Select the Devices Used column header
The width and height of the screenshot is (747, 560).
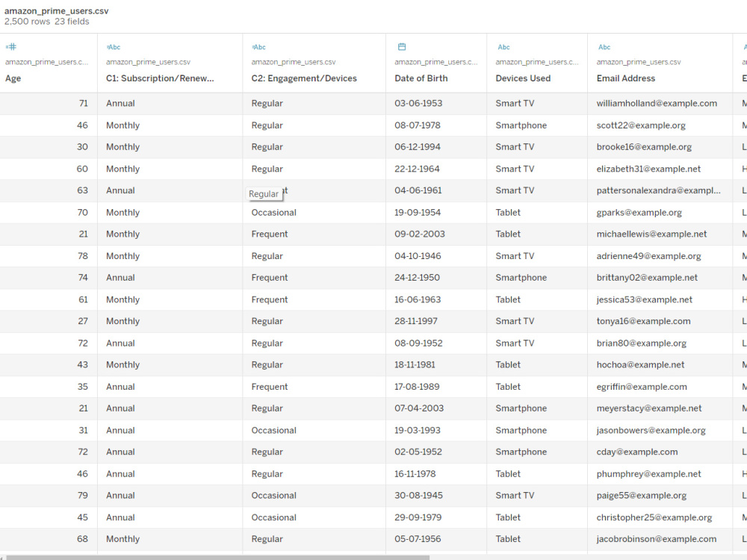[523, 78]
